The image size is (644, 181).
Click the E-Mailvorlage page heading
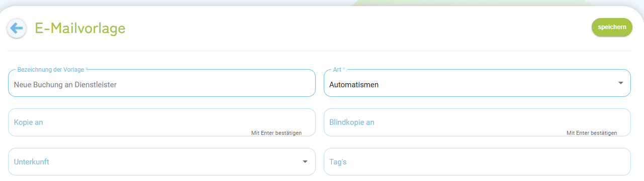tap(80, 29)
